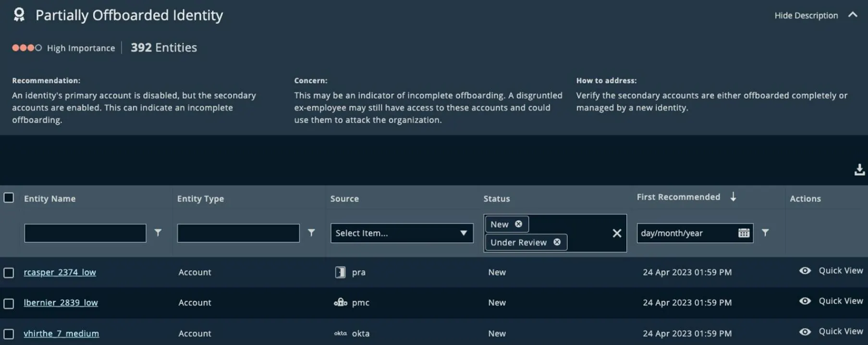Click the date in vhirthe_7_medium row
This screenshot has width=868, height=345.
click(687, 333)
